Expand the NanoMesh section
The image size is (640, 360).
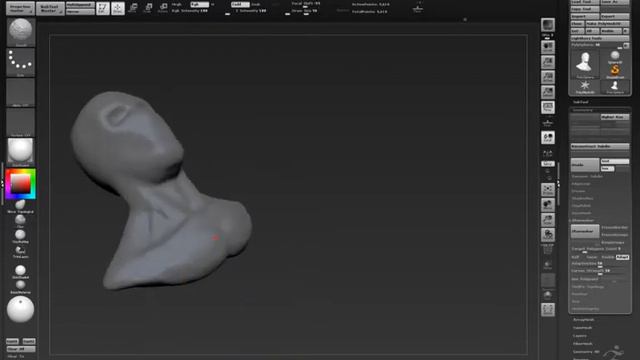tap(583, 328)
